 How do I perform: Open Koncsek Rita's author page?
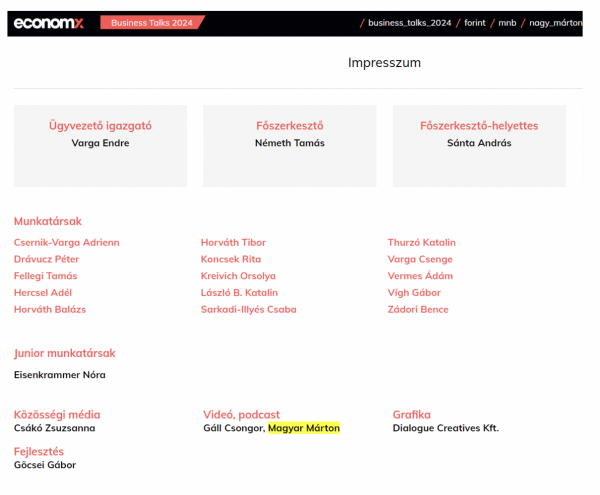231,259
